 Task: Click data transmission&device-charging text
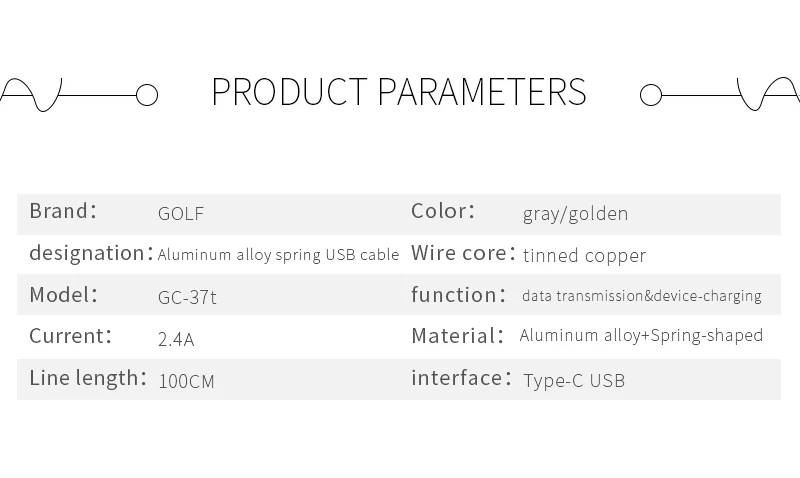[x=641, y=296]
